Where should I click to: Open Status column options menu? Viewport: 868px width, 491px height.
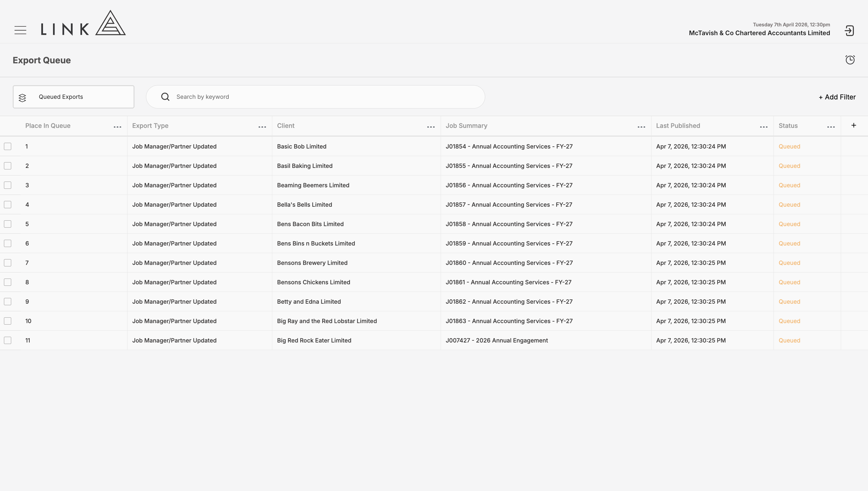pyautogui.click(x=831, y=127)
